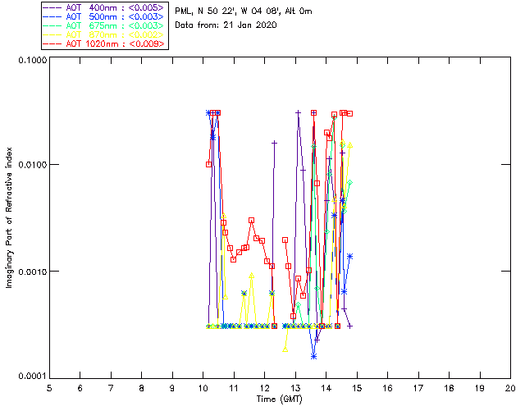Click the 0.0100 y-axis tick label
This screenshot has width=525, height=420.
pyautogui.click(x=32, y=166)
